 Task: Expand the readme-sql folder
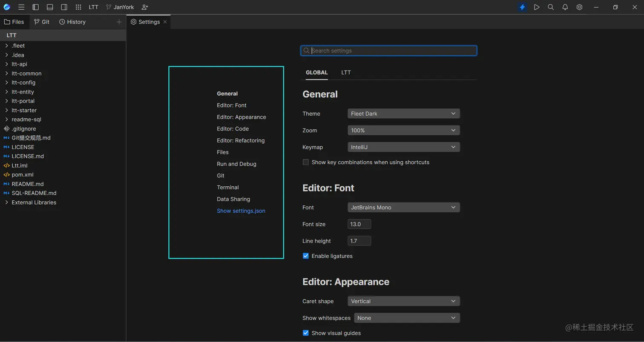6,120
